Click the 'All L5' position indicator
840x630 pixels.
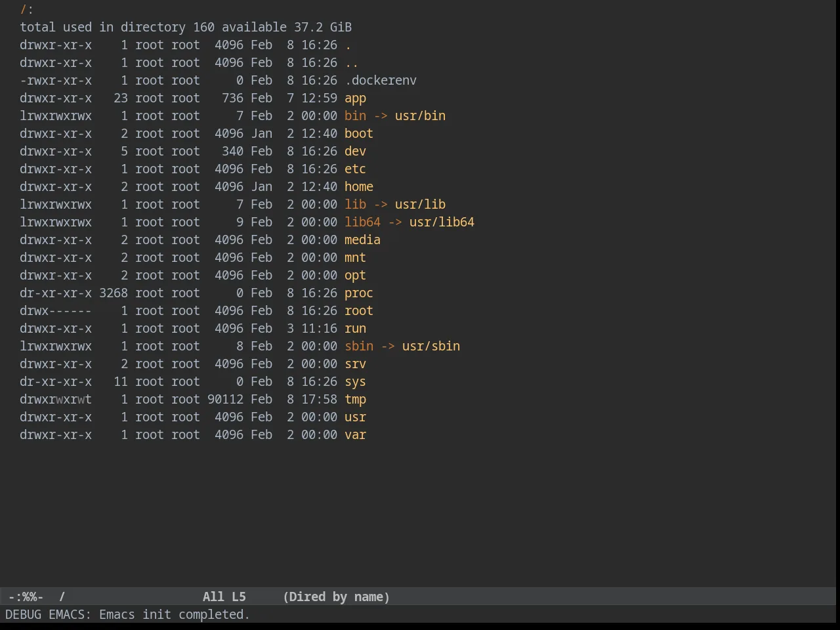(224, 597)
